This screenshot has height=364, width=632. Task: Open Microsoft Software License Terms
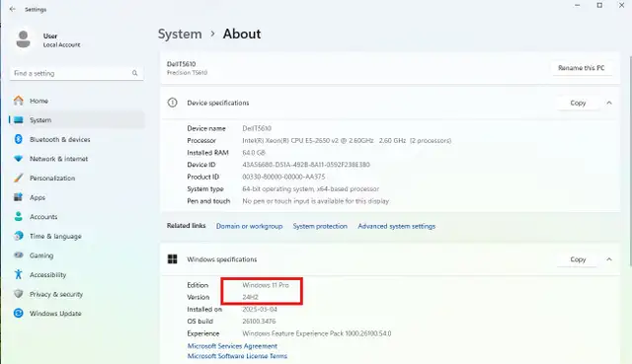tap(237, 356)
